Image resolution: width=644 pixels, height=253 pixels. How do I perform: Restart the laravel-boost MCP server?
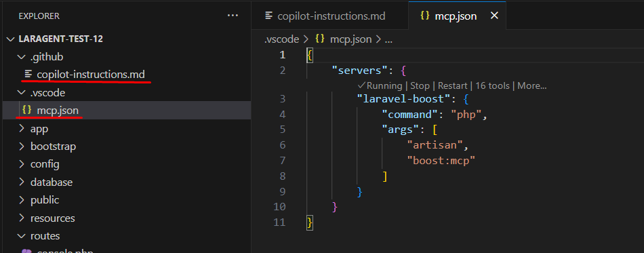tap(452, 86)
